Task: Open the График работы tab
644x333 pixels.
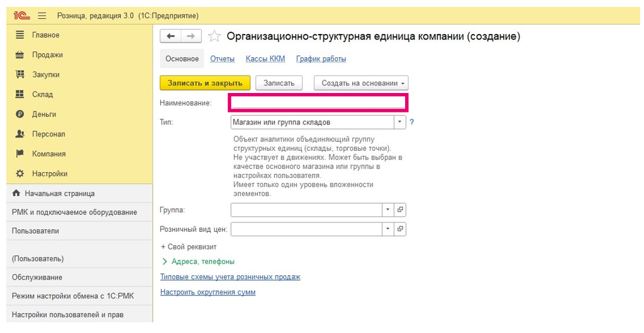Action: click(x=321, y=58)
